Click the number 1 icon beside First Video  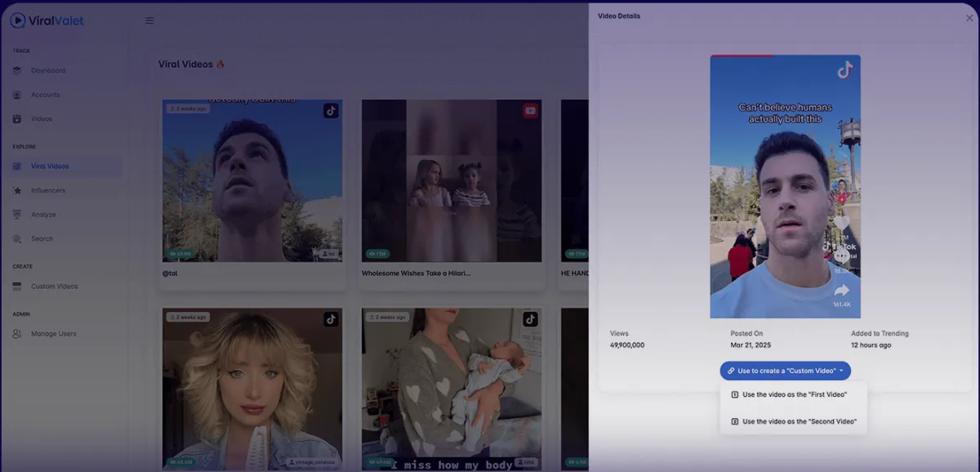pyautogui.click(x=734, y=394)
